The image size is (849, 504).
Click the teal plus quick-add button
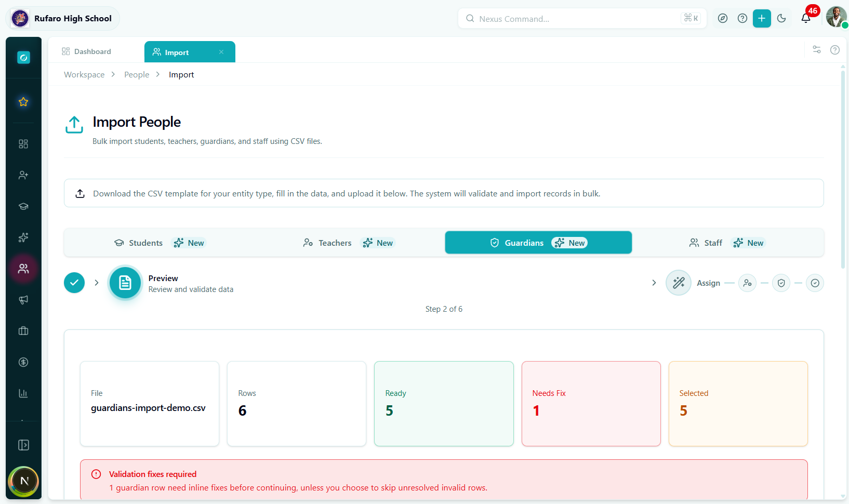click(762, 19)
